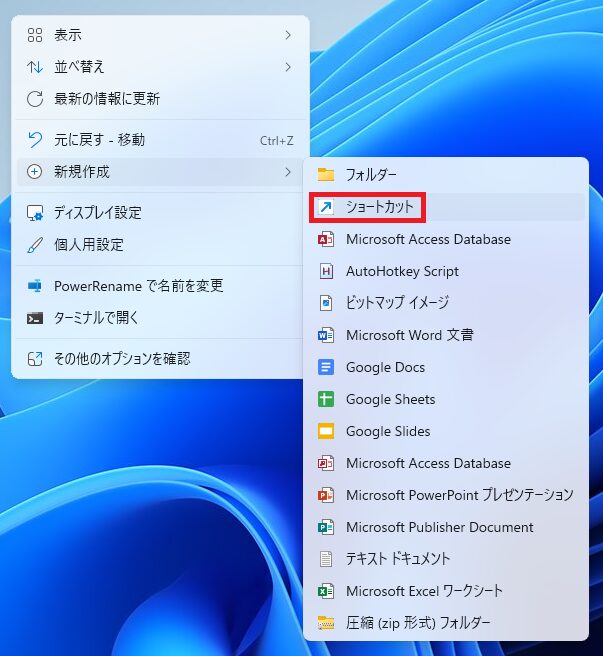This screenshot has width=603, height=656.
Task: Create Microsoft PowerPoint プレゼンテーション
Action: click(x=446, y=495)
